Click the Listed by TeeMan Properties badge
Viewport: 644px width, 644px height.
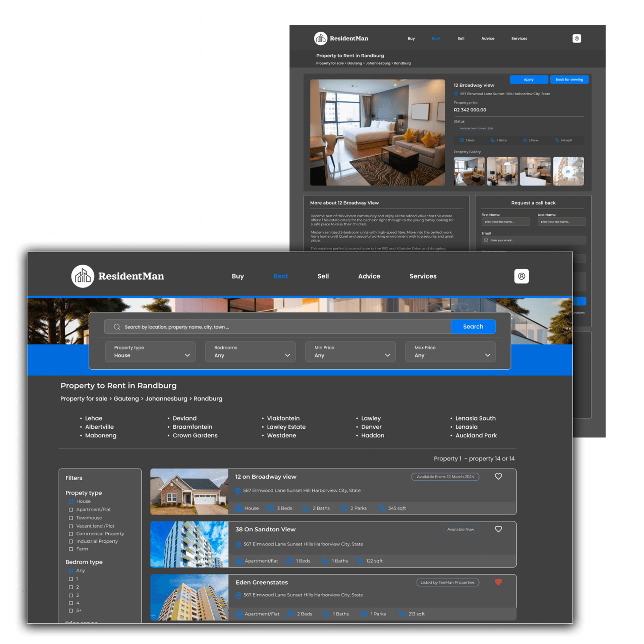[x=447, y=582]
